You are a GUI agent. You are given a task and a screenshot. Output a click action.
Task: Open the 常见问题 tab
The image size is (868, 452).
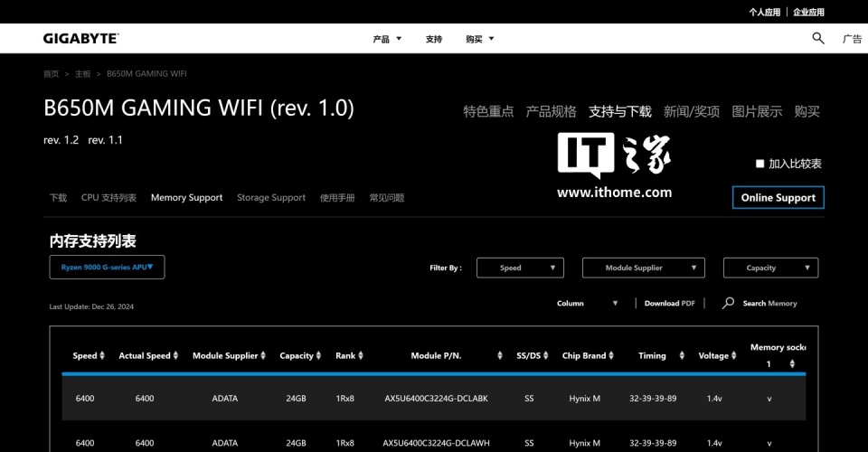[387, 197]
